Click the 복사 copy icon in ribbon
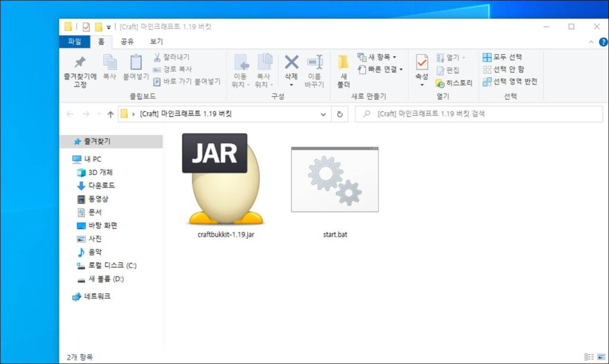Screen dimensions: 609x364 [x=109, y=62]
